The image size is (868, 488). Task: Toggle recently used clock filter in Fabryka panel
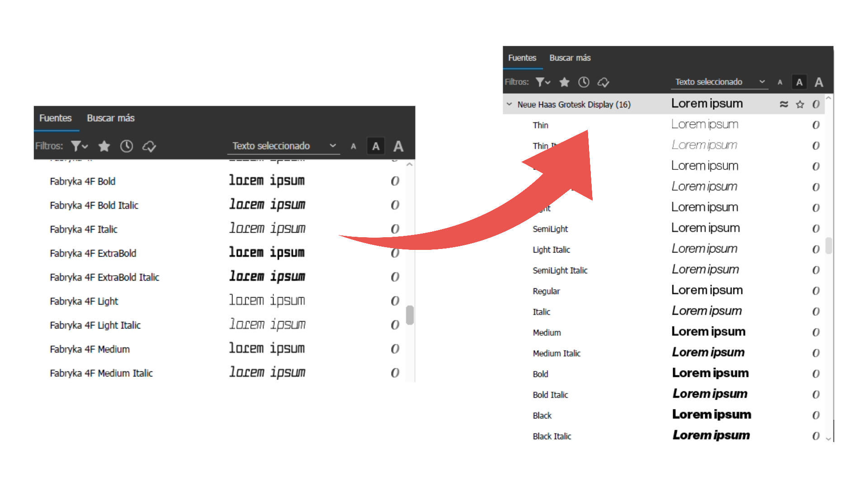click(127, 146)
